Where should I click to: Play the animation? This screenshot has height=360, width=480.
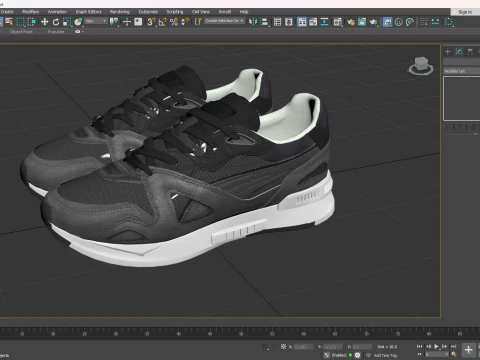click(x=436, y=346)
